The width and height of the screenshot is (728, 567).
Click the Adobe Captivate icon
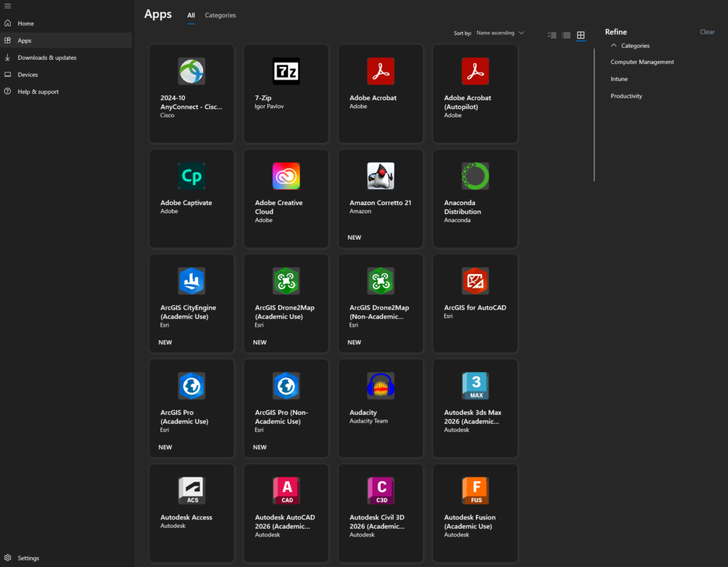click(x=191, y=176)
